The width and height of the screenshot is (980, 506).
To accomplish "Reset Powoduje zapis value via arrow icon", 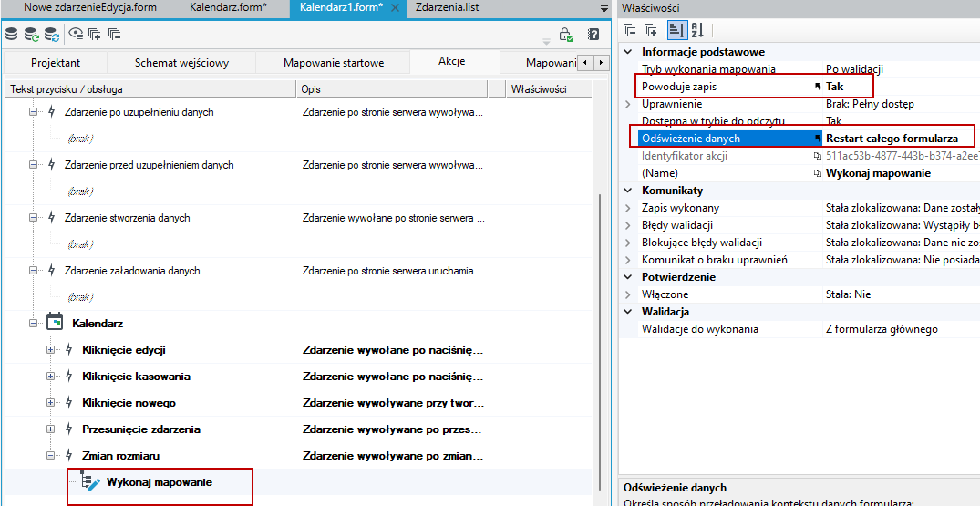I will [x=818, y=87].
